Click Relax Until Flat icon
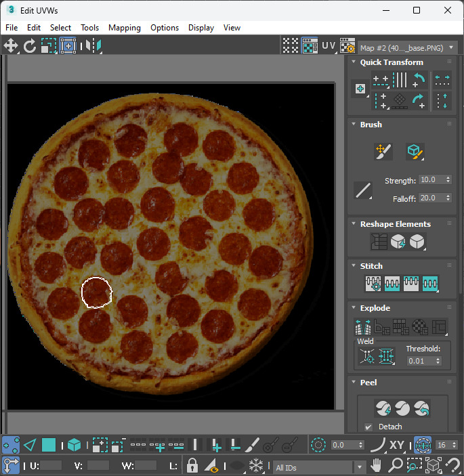This screenshot has width=464, height=476. click(x=398, y=242)
